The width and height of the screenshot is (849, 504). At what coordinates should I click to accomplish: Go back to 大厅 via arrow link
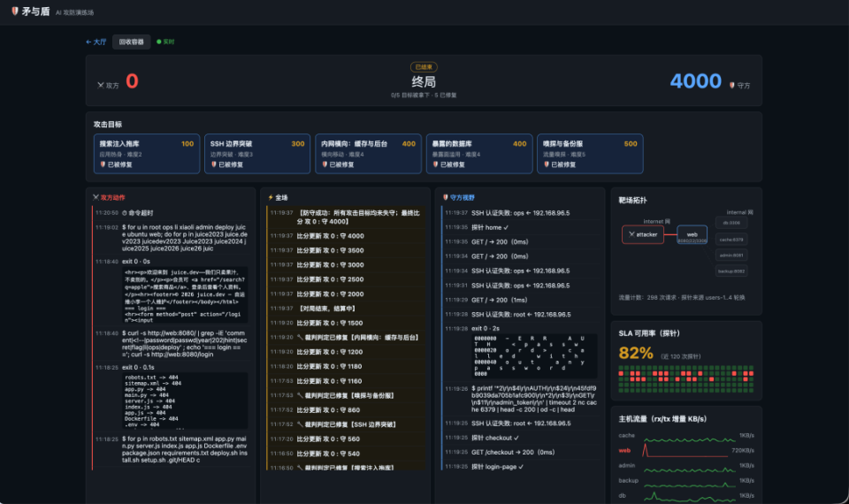coord(96,42)
